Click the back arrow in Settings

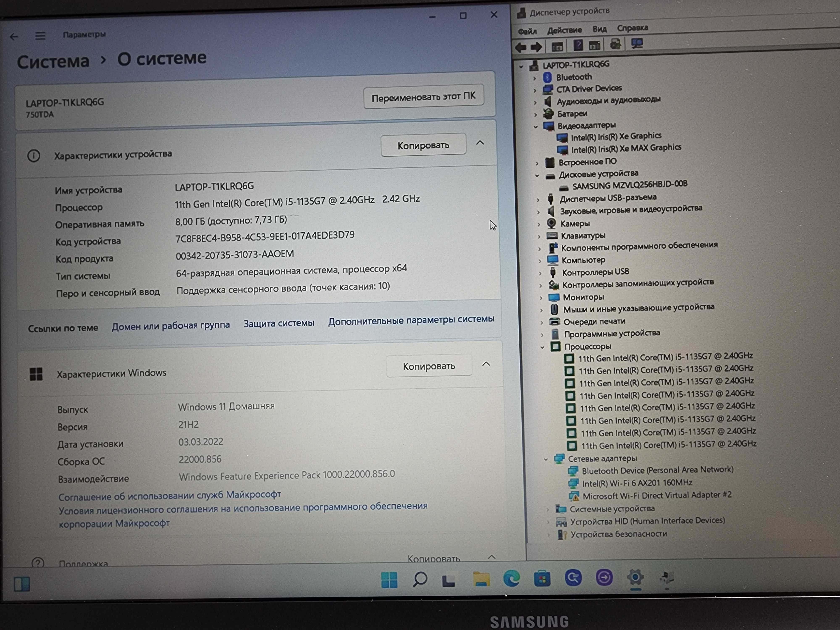(14, 37)
